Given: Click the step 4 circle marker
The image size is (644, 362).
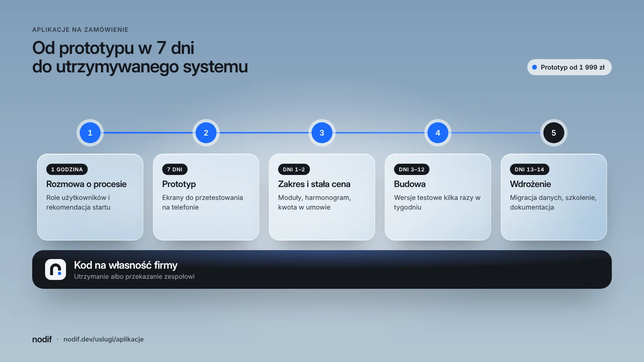Looking at the screenshot, I should (438, 133).
